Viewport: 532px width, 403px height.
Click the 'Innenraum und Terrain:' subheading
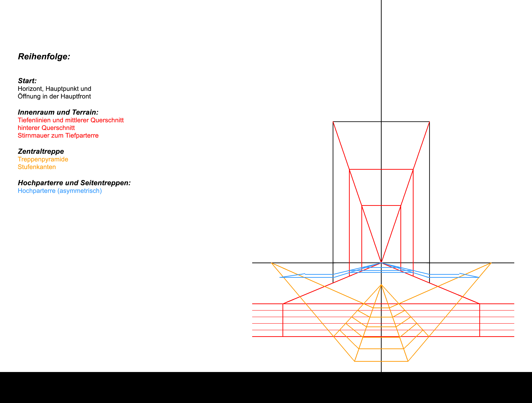pos(58,112)
